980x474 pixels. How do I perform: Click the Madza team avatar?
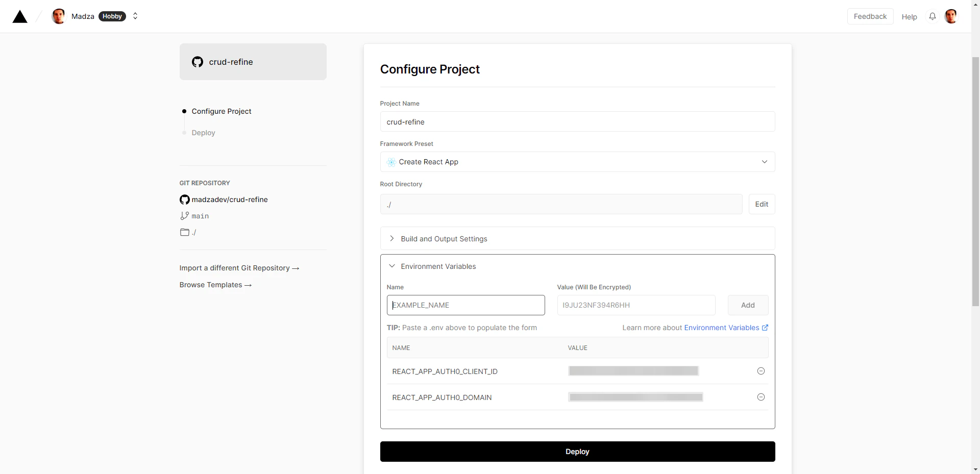tap(58, 16)
